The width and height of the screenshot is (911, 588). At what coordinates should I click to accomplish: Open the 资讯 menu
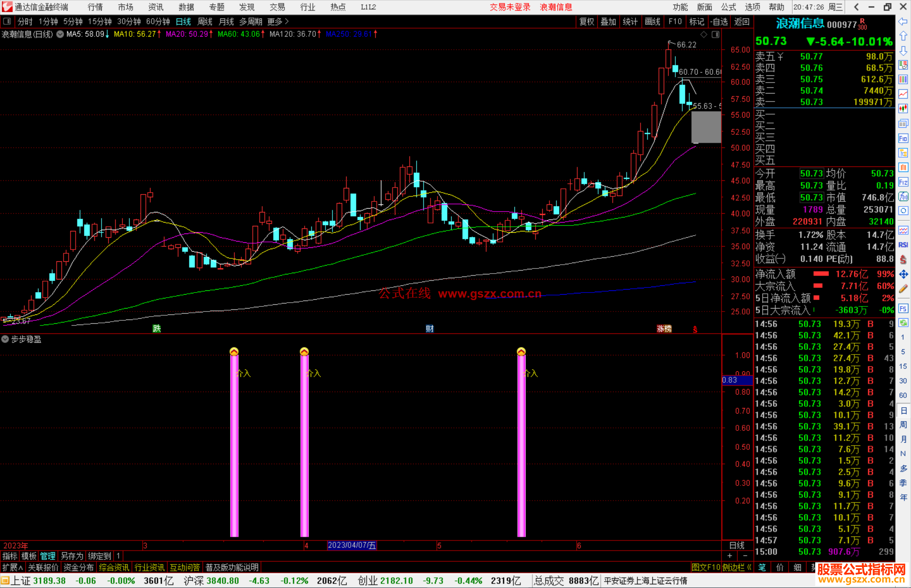[156, 7]
